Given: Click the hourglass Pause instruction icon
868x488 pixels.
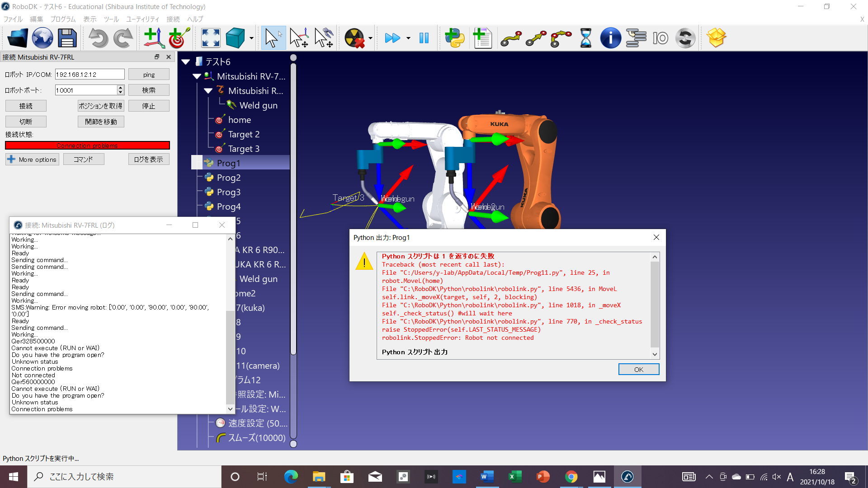Looking at the screenshot, I should tap(585, 38).
